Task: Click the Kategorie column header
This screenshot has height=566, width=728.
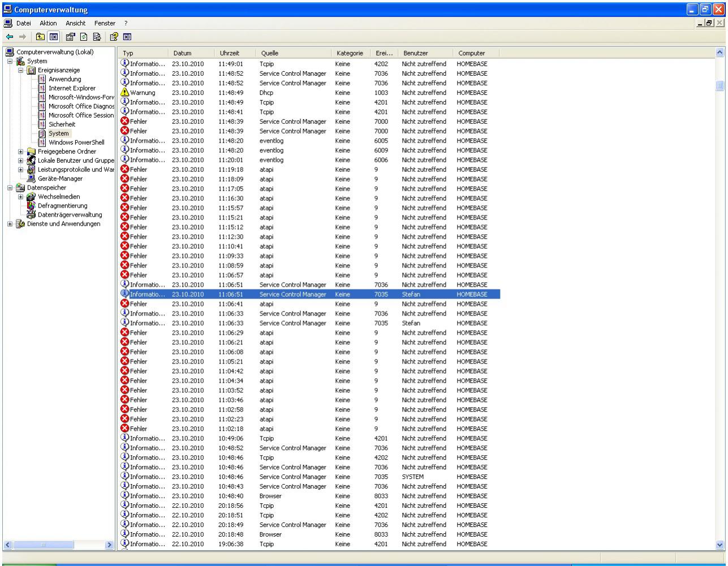Action: click(351, 53)
